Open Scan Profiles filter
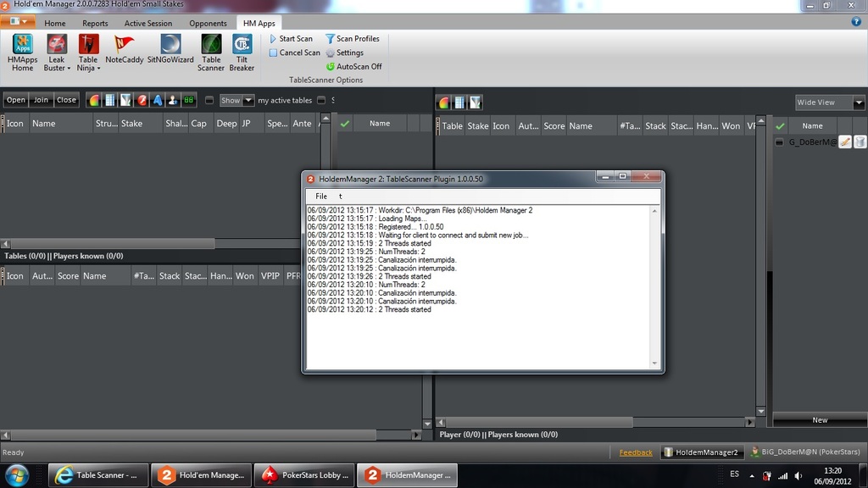This screenshot has height=488, width=868. [x=352, y=39]
